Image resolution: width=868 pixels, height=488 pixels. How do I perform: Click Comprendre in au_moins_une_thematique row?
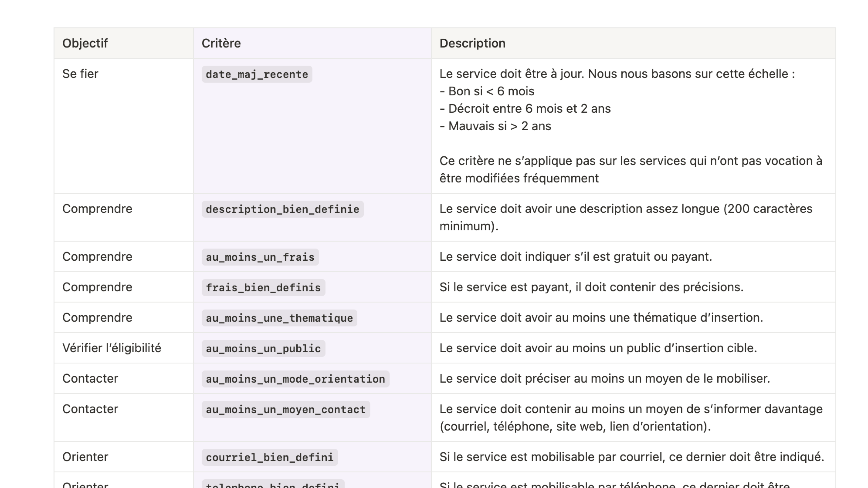tap(97, 317)
